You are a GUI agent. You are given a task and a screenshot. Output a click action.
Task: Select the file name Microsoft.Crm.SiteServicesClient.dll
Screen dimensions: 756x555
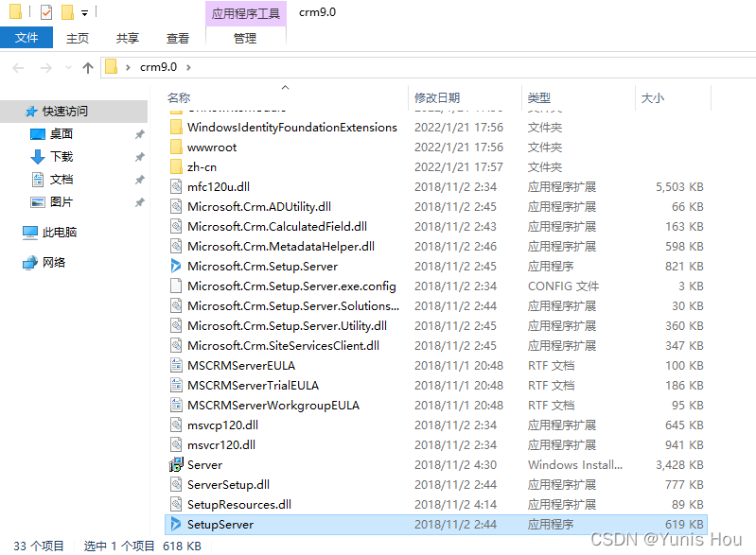coord(284,345)
